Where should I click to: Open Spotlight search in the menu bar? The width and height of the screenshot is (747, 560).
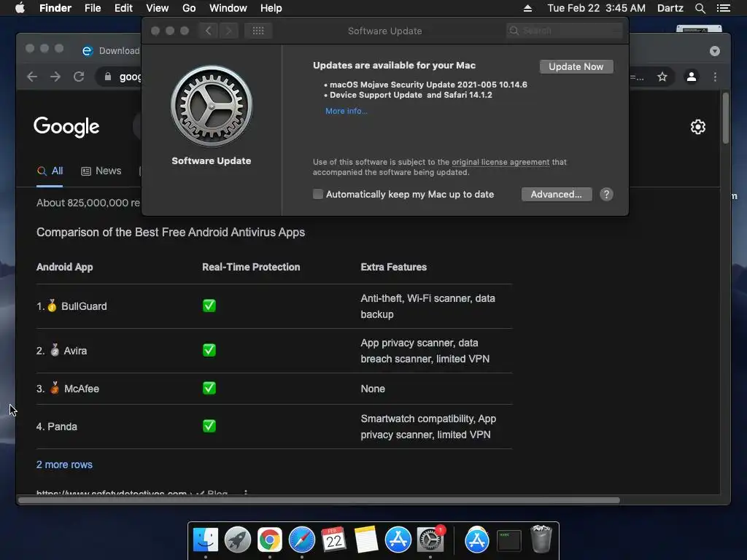pyautogui.click(x=700, y=8)
